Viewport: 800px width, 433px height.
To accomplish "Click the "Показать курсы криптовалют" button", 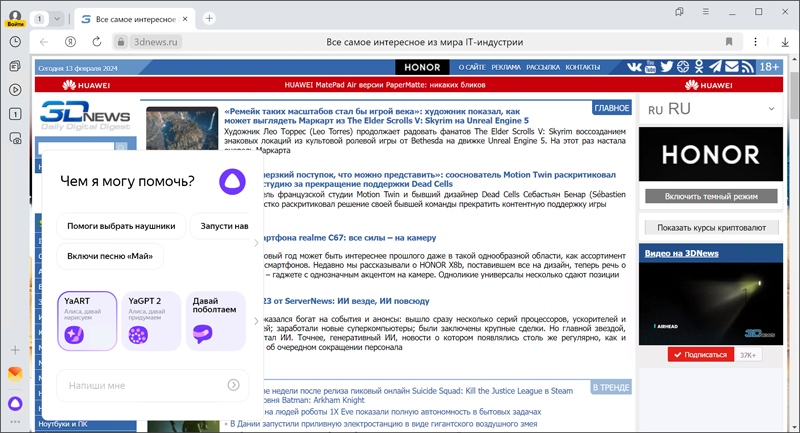I will pos(710,227).
